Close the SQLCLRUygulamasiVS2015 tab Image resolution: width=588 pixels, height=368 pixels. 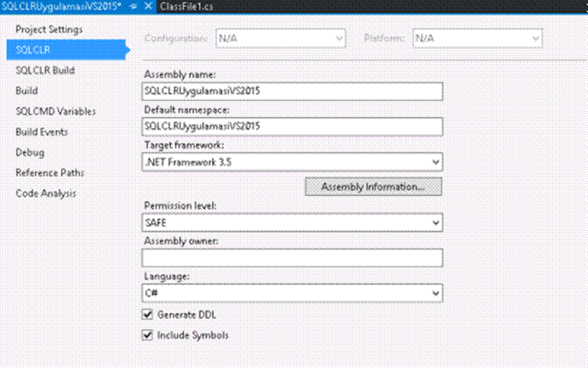coord(148,6)
